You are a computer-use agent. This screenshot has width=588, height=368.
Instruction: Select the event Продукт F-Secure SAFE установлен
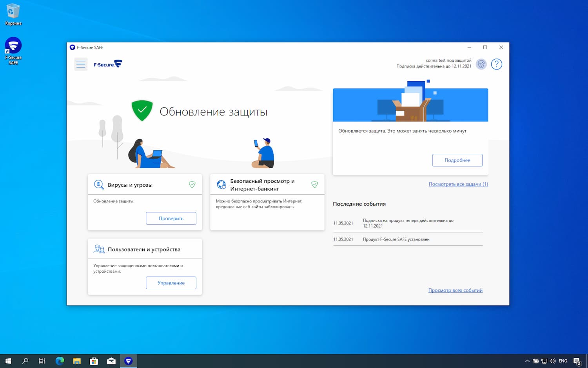click(x=408, y=239)
